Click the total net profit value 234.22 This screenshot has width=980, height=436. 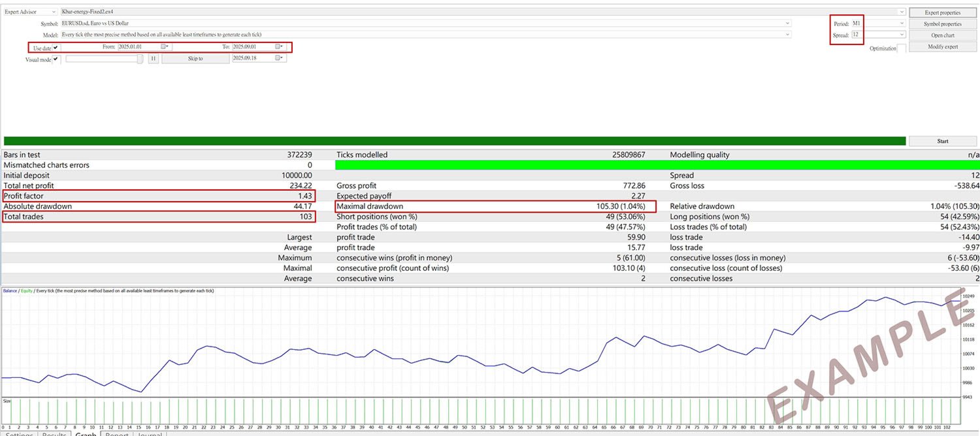pos(301,186)
